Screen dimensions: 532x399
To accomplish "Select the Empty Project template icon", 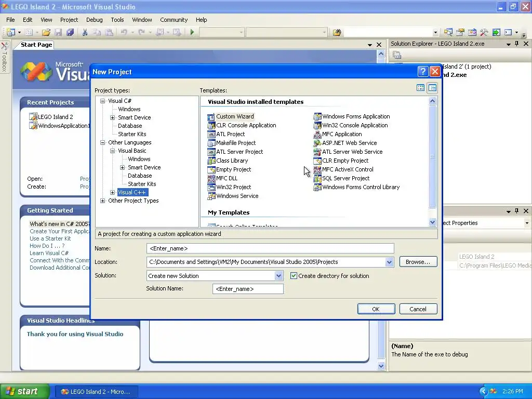I will click(211, 170).
